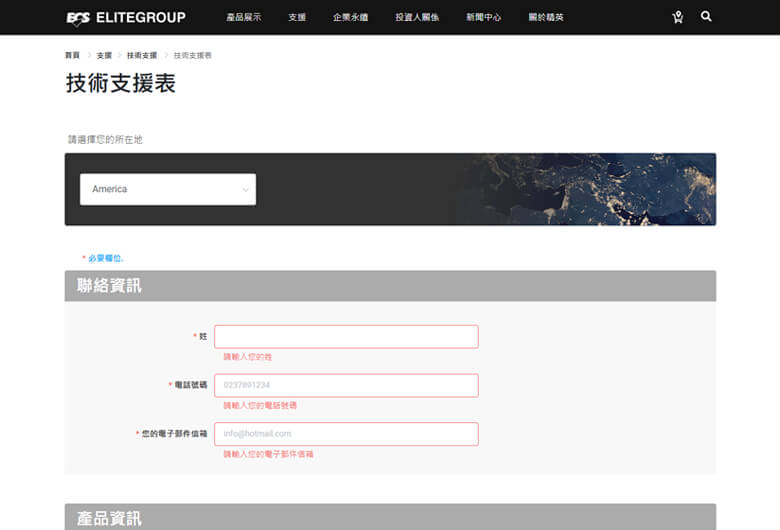Click the 聯絡資訊 section header
This screenshot has width=780, height=530.
pyautogui.click(x=390, y=286)
